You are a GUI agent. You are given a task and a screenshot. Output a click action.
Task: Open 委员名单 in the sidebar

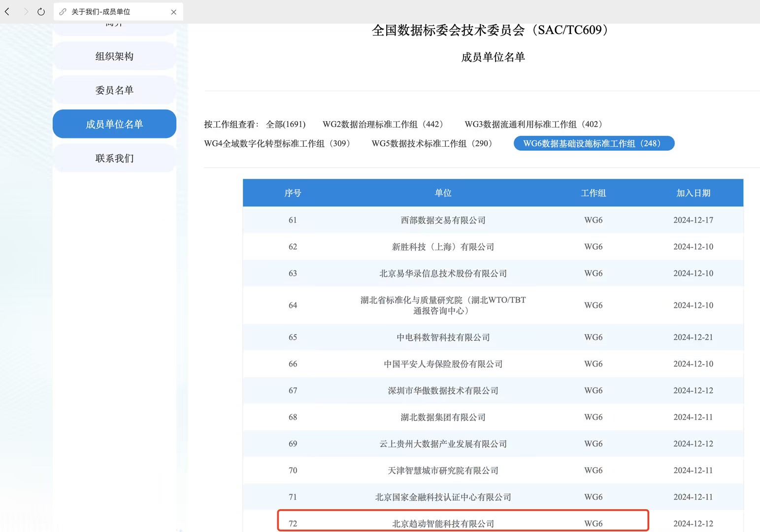(114, 90)
